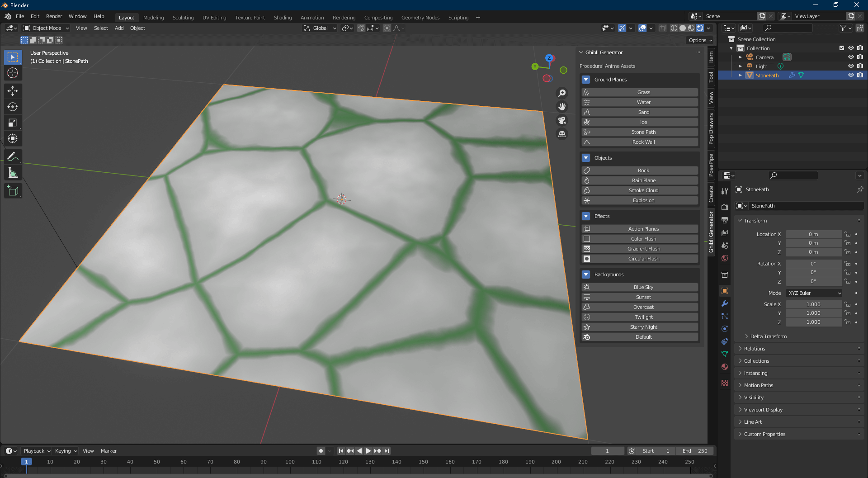Open the Global transform orientation dropdown
This screenshot has width=868, height=478.
[x=320, y=28]
